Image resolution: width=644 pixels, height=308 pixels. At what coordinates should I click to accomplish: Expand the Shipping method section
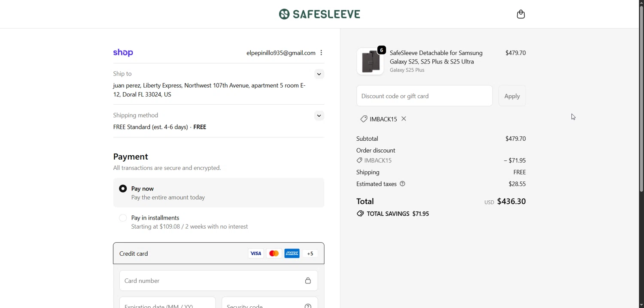pos(319,116)
